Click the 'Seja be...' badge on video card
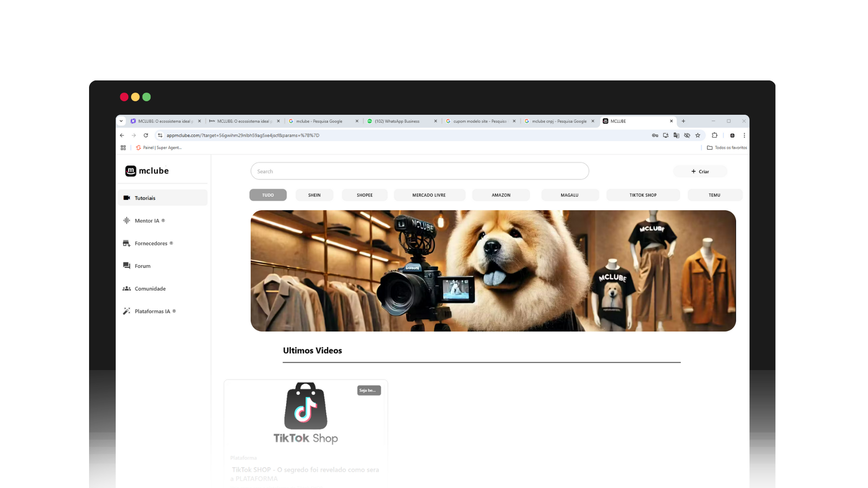The image size is (868, 488). coord(369,390)
